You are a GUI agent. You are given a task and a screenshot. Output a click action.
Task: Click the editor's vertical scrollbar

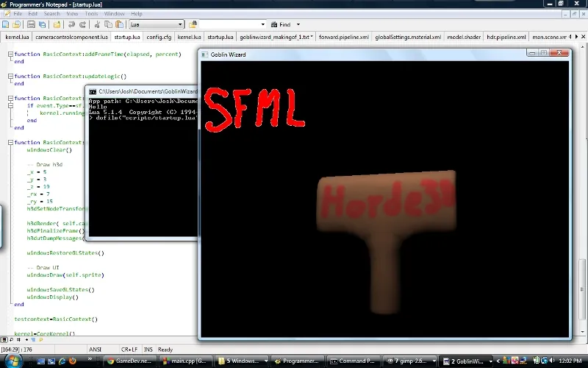pos(582,188)
